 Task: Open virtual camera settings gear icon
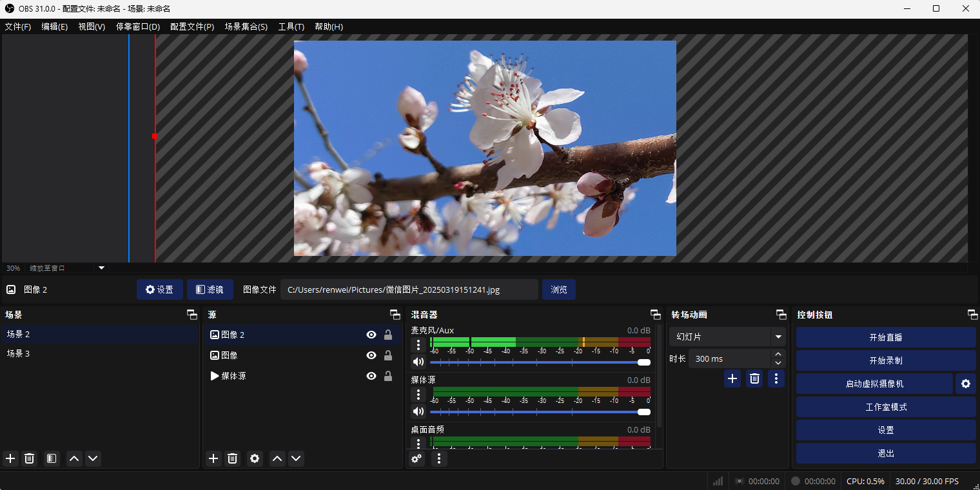[965, 384]
